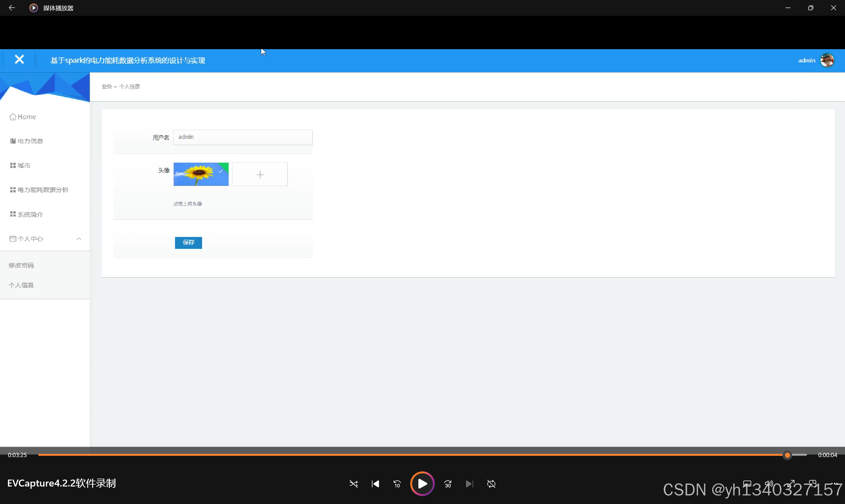Click the blue 保存 button
845x504 pixels.
188,243
